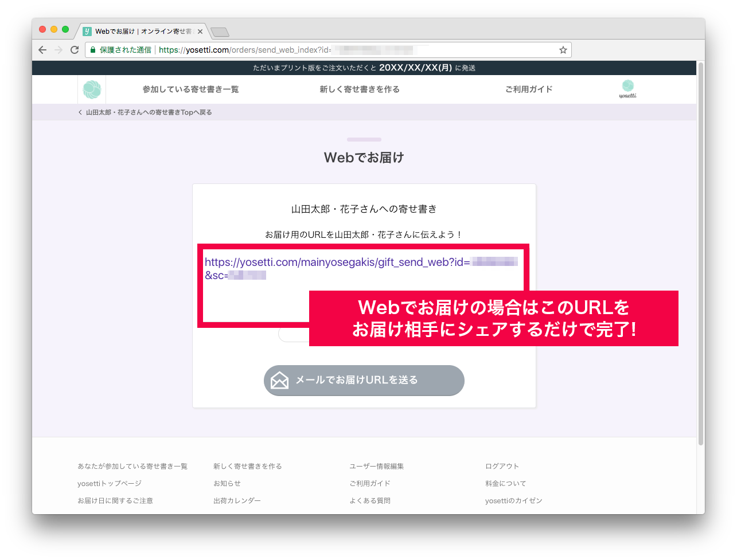
Task: Open the yosetti user icon at header right
Action: point(628,89)
